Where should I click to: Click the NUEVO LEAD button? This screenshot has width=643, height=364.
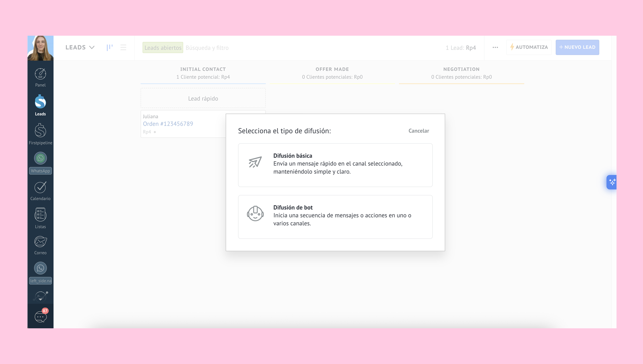tap(577, 47)
